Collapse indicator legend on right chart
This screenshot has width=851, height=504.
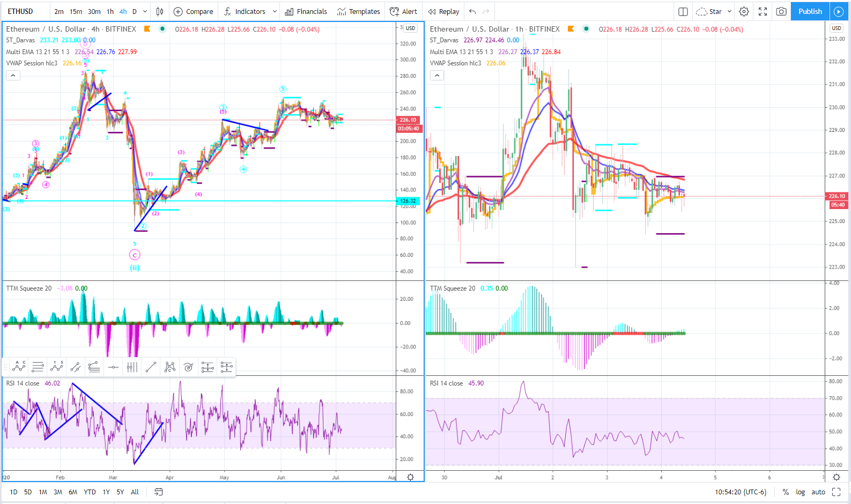click(437, 76)
